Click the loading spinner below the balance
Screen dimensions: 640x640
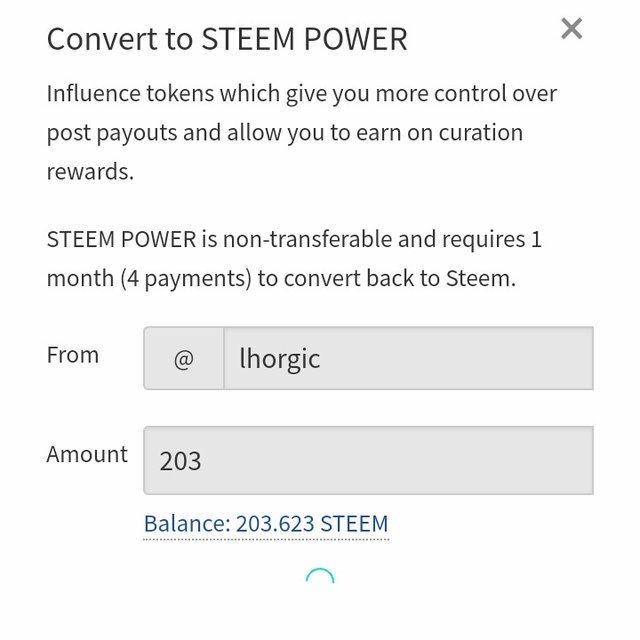pyautogui.click(x=320, y=576)
